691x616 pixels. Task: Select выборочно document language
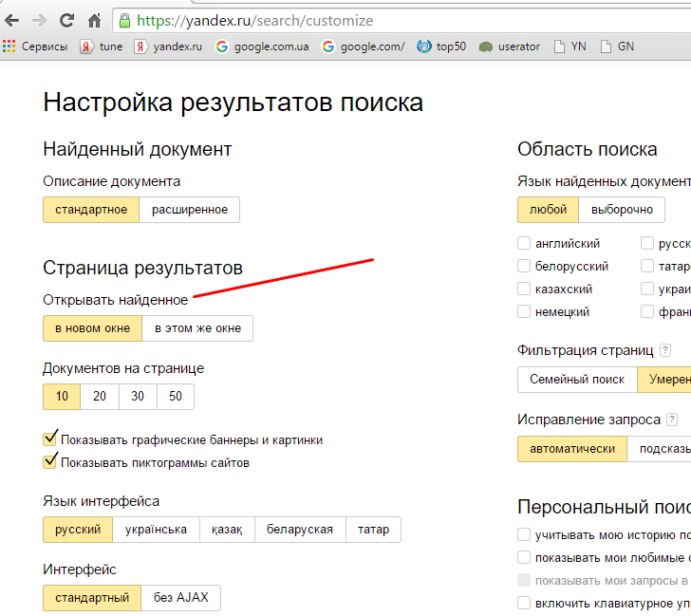click(622, 210)
